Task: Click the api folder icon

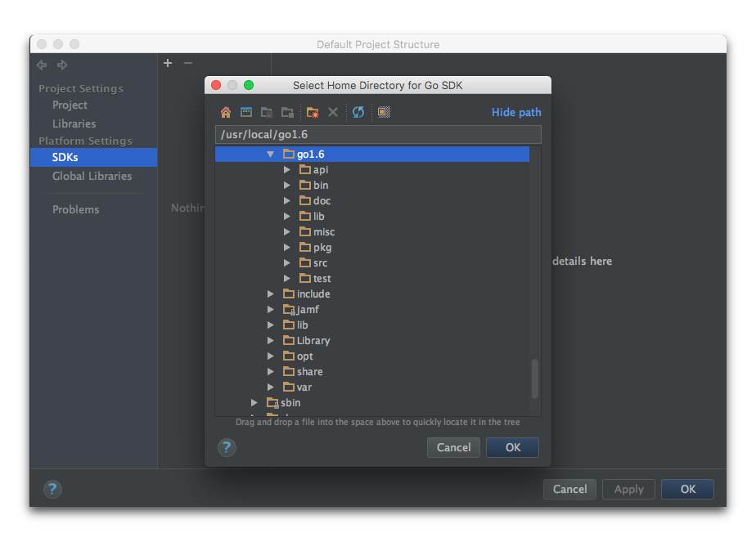Action: point(304,169)
